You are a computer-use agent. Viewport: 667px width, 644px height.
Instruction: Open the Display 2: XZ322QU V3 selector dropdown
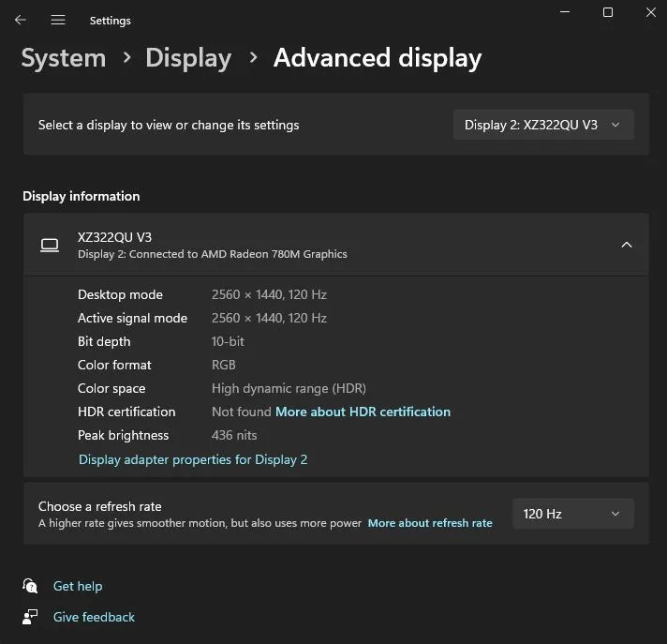[543, 125]
